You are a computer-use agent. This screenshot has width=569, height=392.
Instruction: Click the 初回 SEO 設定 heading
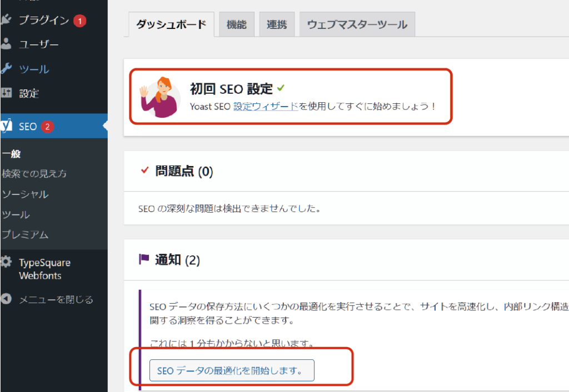click(x=231, y=88)
